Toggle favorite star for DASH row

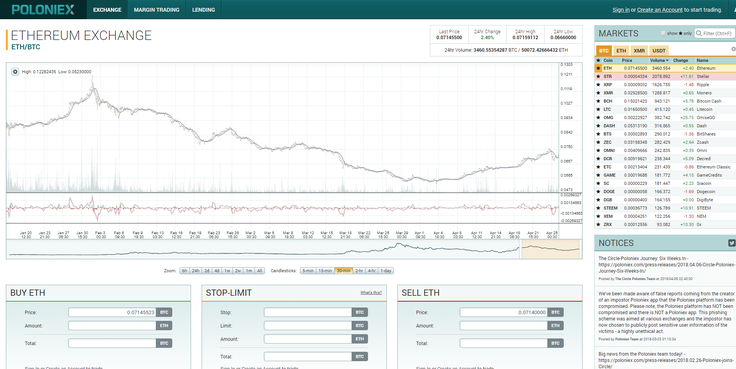click(x=598, y=126)
